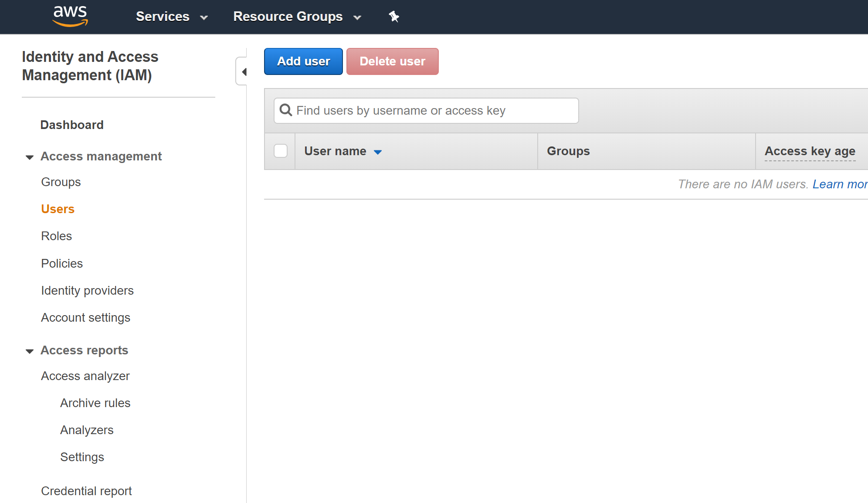Go to Roles in sidebar
Screen dimensions: 868x503
pos(56,236)
